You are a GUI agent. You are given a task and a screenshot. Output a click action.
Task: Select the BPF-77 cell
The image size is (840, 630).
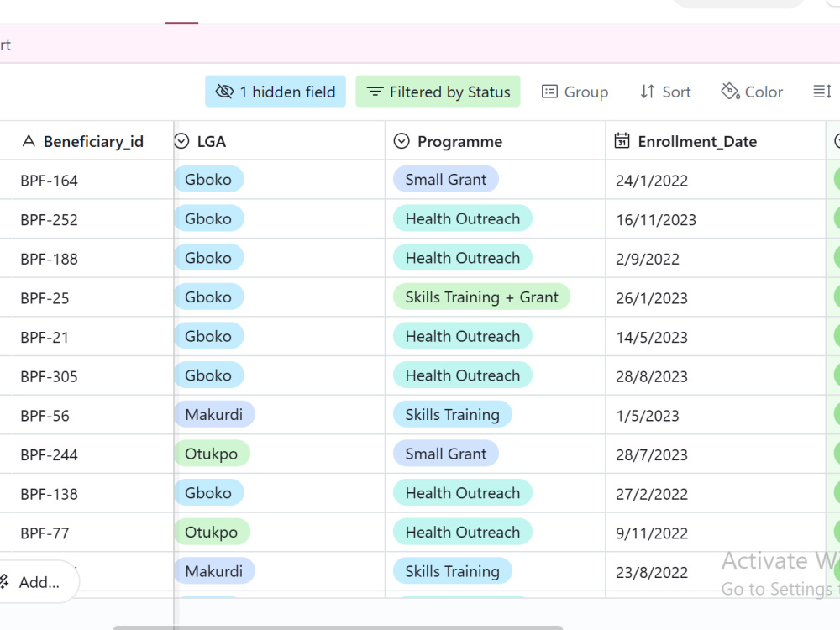click(x=87, y=533)
